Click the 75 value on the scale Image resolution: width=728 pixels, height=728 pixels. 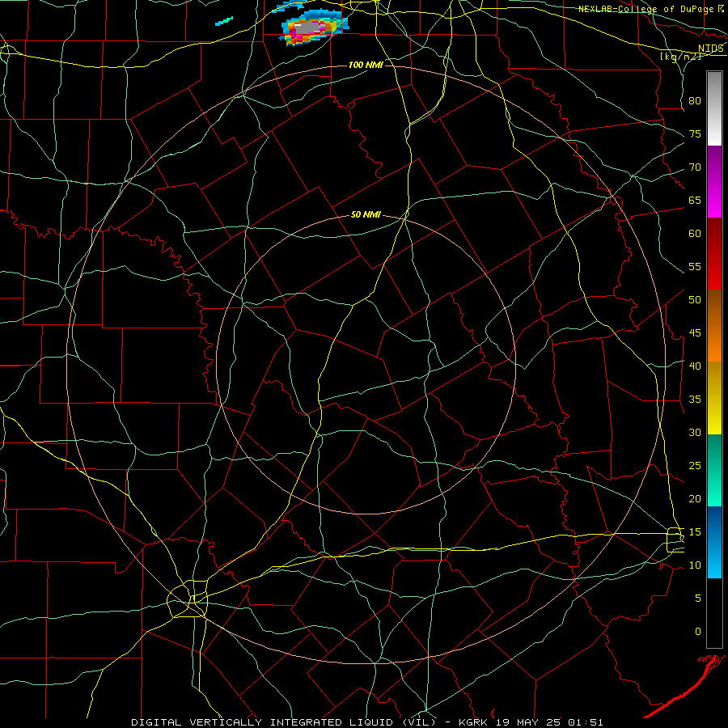click(695, 133)
